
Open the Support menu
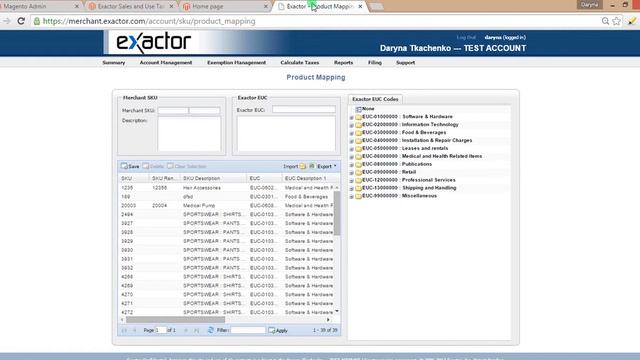click(405, 63)
